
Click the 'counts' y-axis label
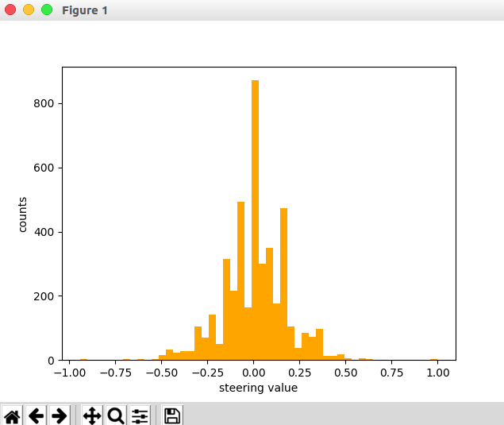tap(22, 214)
